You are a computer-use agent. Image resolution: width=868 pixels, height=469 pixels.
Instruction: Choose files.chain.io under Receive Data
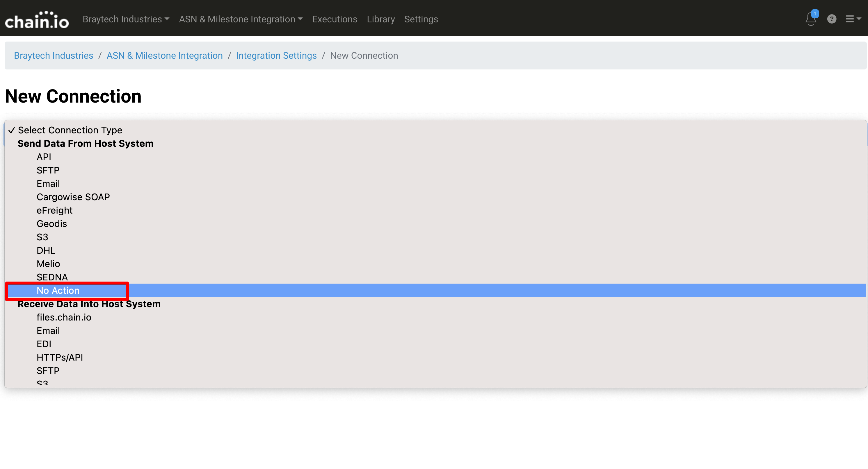point(64,317)
